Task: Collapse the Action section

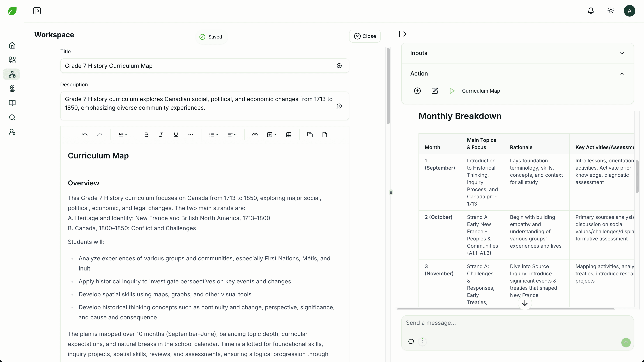Action: point(622,74)
